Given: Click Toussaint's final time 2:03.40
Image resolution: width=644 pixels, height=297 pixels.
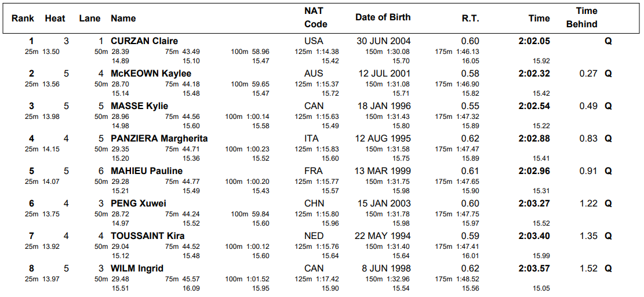Looking at the screenshot, I should coord(534,236).
